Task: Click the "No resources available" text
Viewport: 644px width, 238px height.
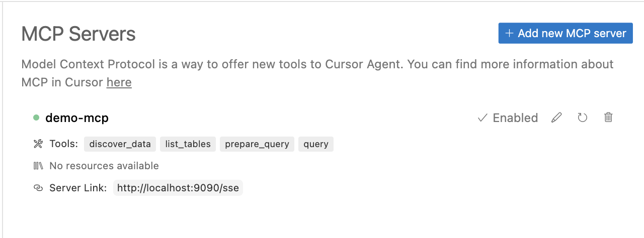Action: [104, 166]
